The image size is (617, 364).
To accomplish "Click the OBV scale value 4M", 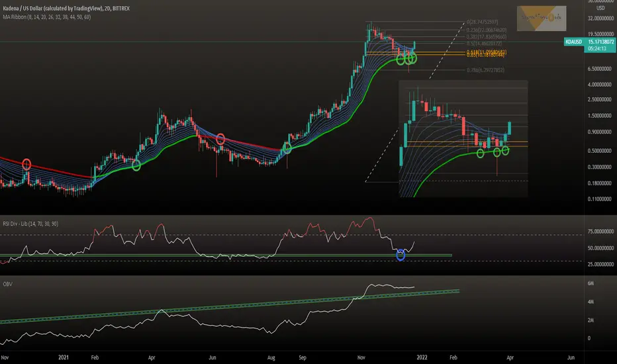I will 591,302.
